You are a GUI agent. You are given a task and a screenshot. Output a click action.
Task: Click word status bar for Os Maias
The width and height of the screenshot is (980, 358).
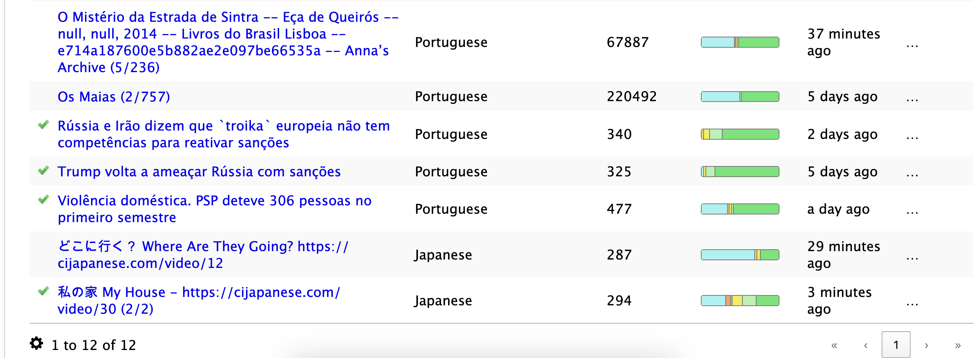740,97
